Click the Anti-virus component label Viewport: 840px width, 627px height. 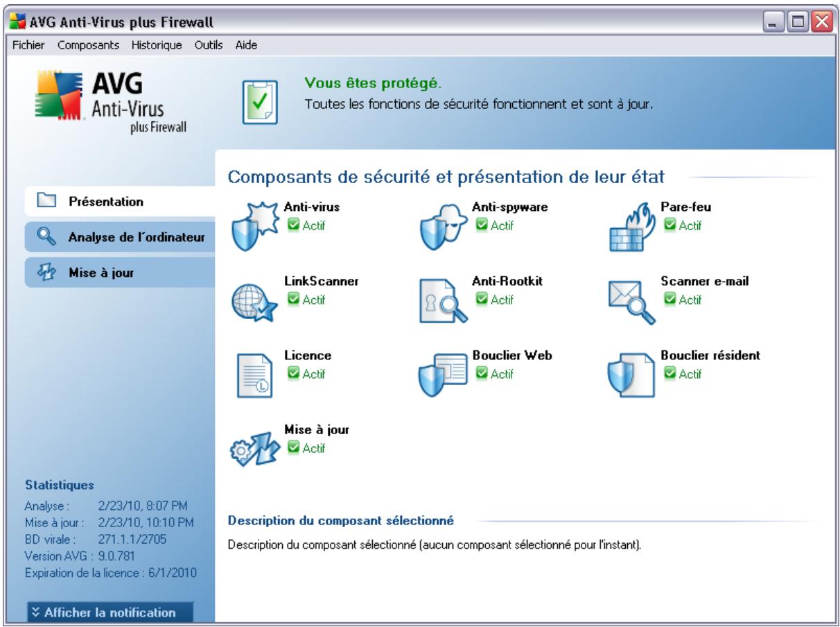coord(312,207)
